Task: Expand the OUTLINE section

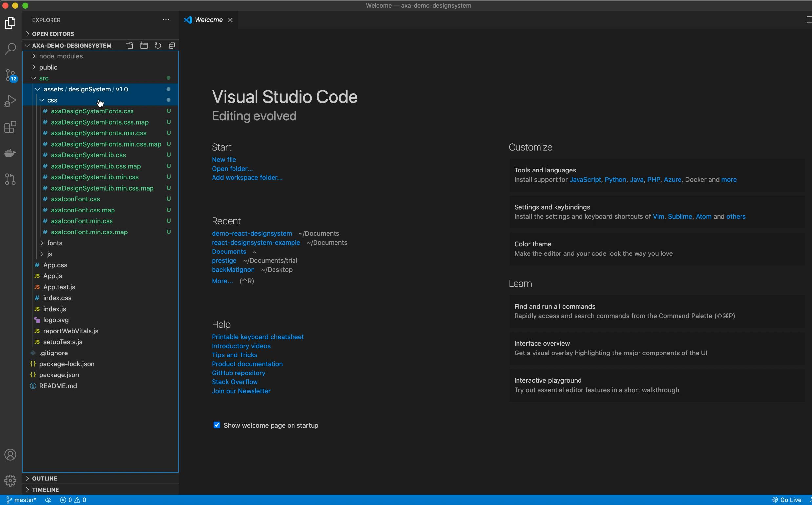Action: tap(44, 479)
